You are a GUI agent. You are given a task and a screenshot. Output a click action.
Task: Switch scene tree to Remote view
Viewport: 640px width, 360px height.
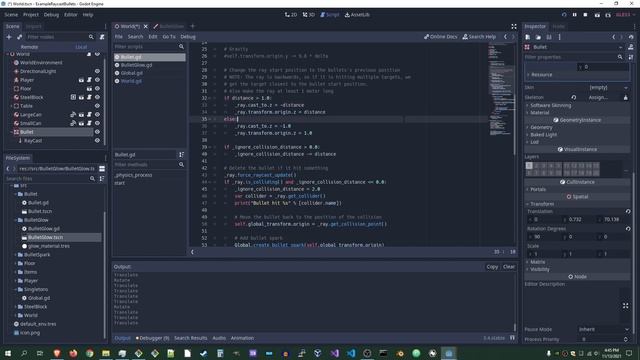click(29, 47)
